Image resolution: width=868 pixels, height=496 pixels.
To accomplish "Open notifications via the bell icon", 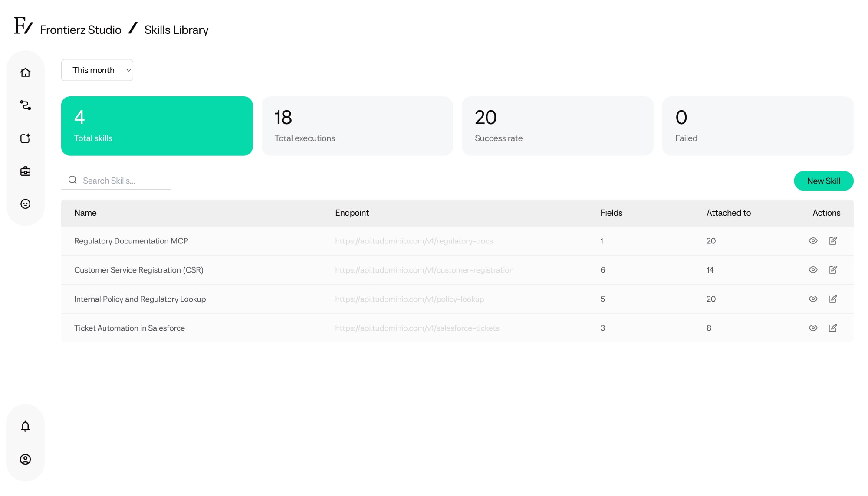I will click(26, 426).
